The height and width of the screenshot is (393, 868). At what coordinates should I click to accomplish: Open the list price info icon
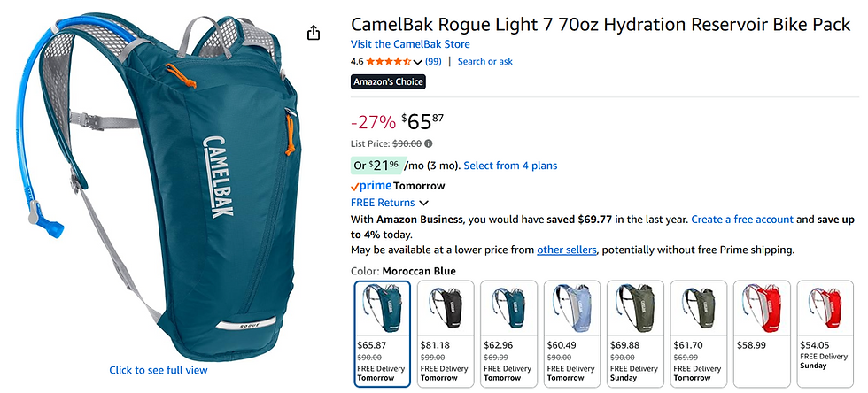tap(429, 143)
